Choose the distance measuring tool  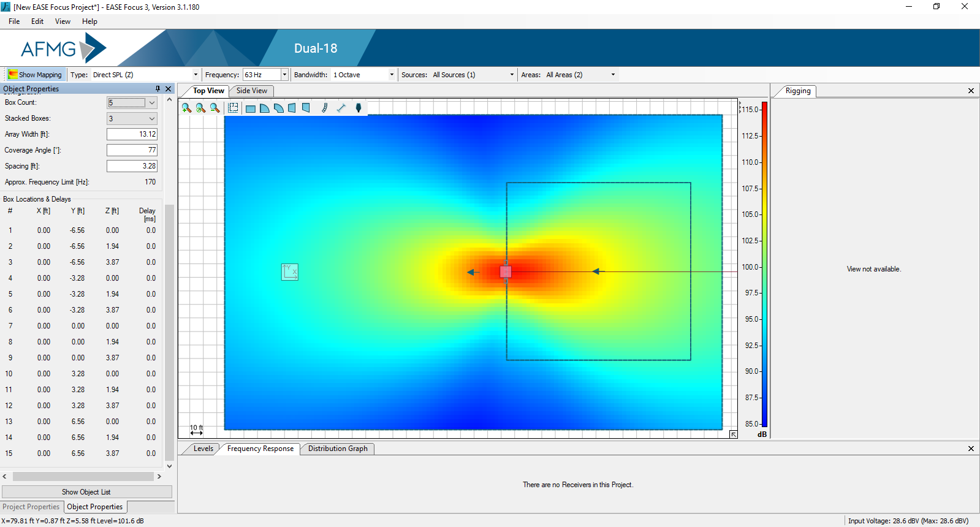(341, 108)
